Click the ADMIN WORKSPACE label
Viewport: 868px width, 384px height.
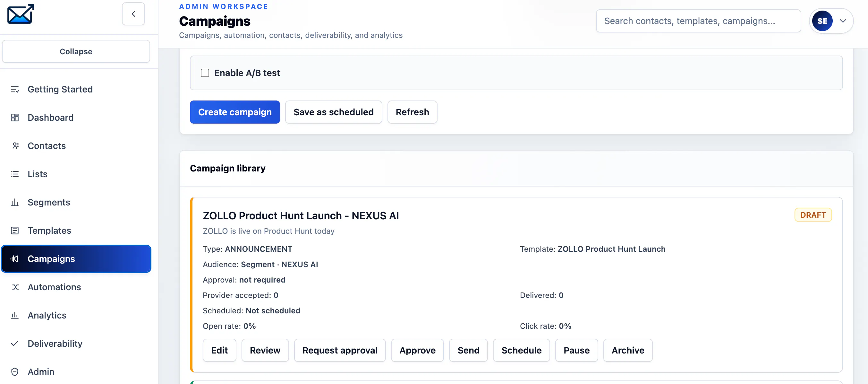point(223,6)
